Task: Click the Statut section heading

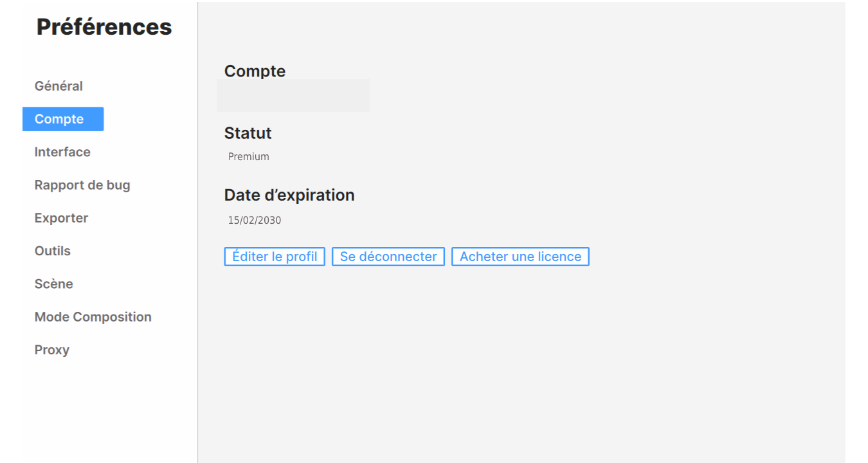Action: (x=248, y=133)
